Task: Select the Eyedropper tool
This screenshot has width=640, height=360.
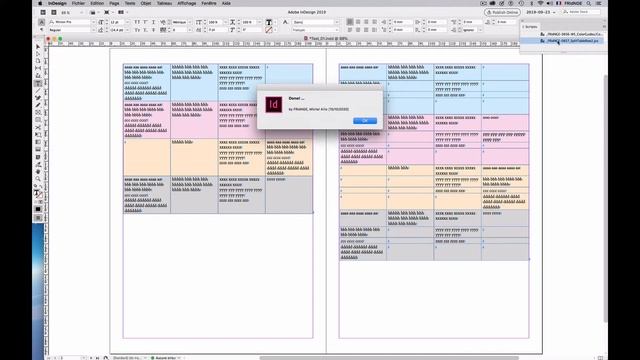Action: tap(38, 164)
